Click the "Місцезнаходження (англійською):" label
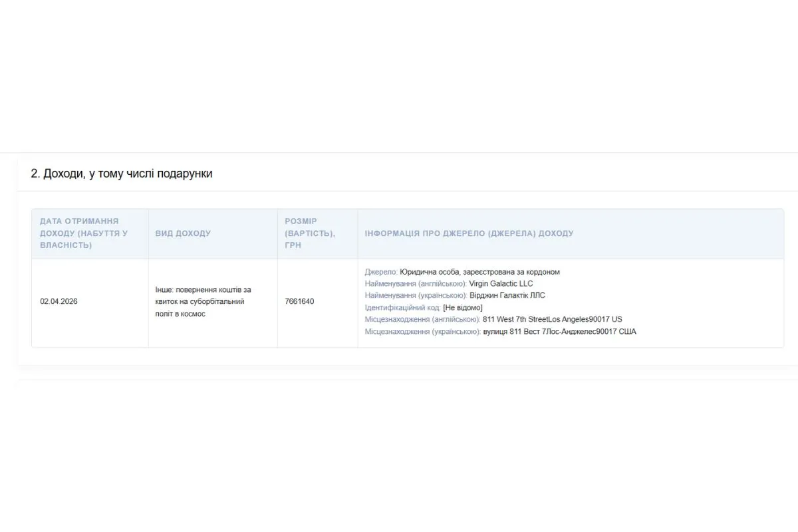 pos(423,319)
